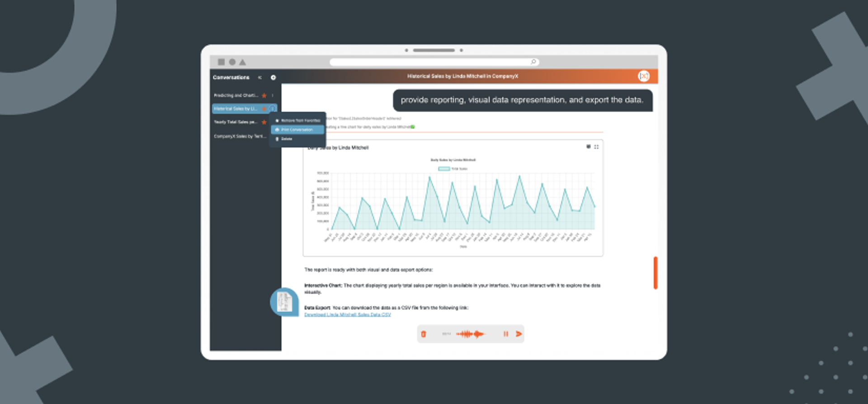The width and height of the screenshot is (868, 404).
Task: Choose 'Remove from Favorites' in the context menu
Action: [x=298, y=120]
